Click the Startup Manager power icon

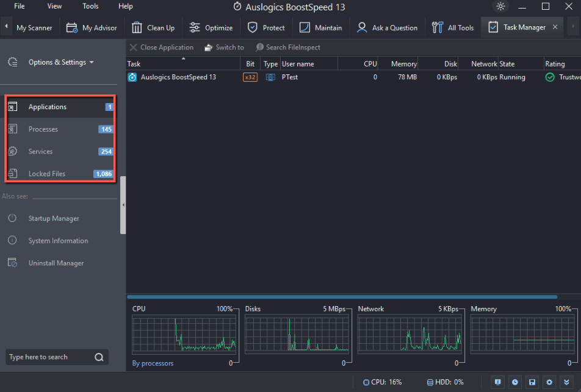pyautogui.click(x=12, y=218)
